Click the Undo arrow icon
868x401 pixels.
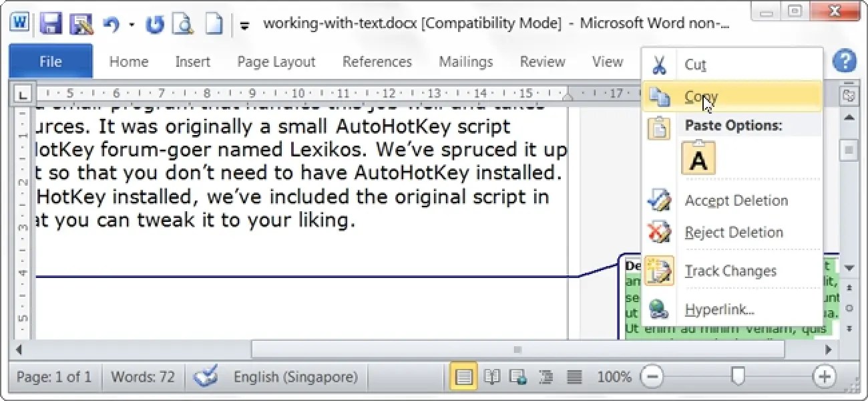pyautogui.click(x=111, y=25)
